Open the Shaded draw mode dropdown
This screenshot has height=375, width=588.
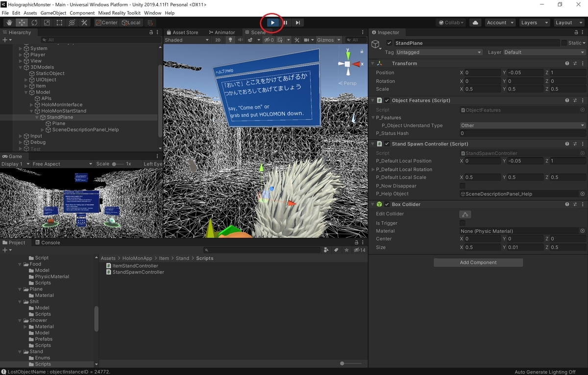point(186,40)
